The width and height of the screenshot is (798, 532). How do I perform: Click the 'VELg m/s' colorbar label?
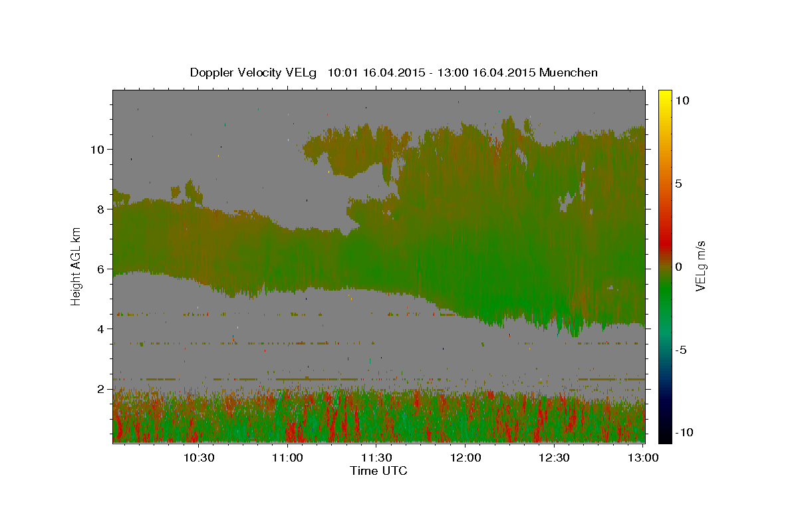[700, 265]
